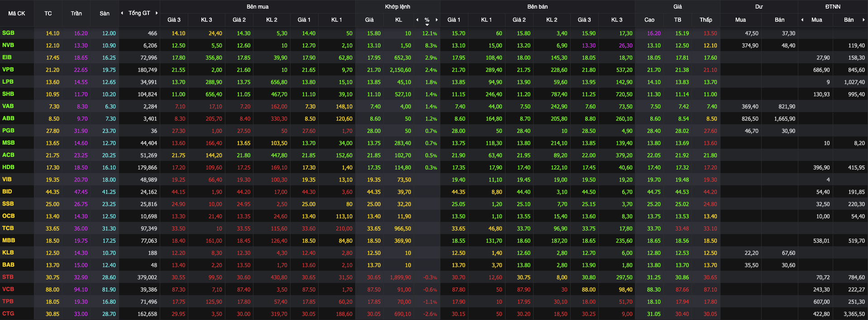
Task: Click the TB average price header
Action: click(x=677, y=20)
